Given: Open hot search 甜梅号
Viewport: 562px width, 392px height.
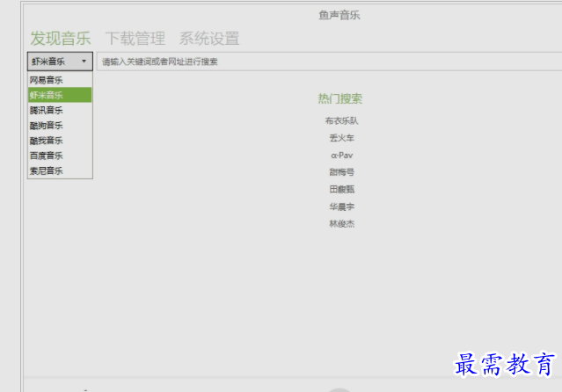Looking at the screenshot, I should point(341,172).
